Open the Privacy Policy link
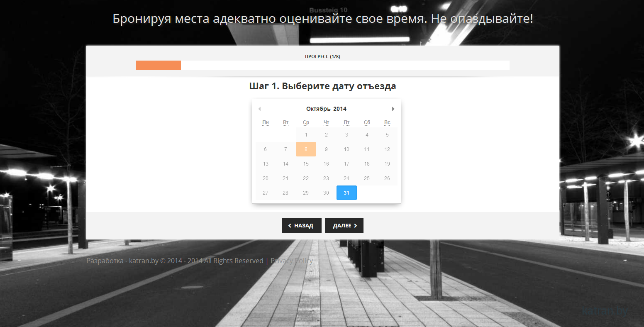The width and height of the screenshot is (644, 327). click(292, 261)
